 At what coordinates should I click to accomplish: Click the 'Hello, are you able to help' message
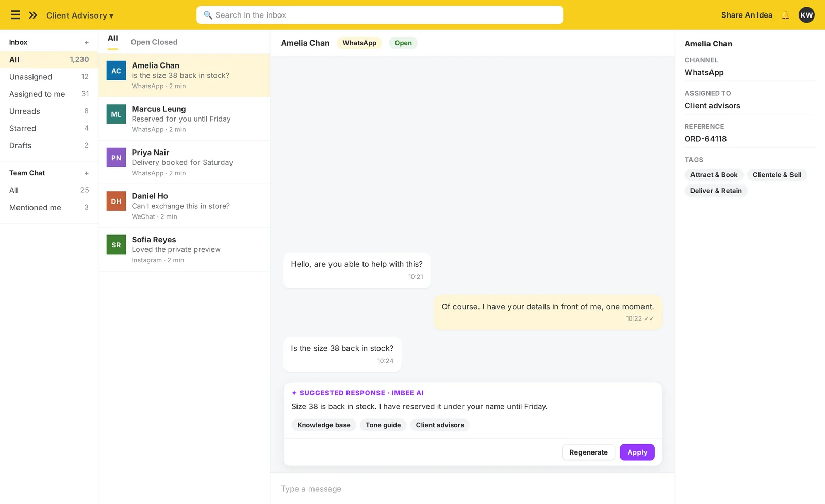pyautogui.click(x=357, y=270)
